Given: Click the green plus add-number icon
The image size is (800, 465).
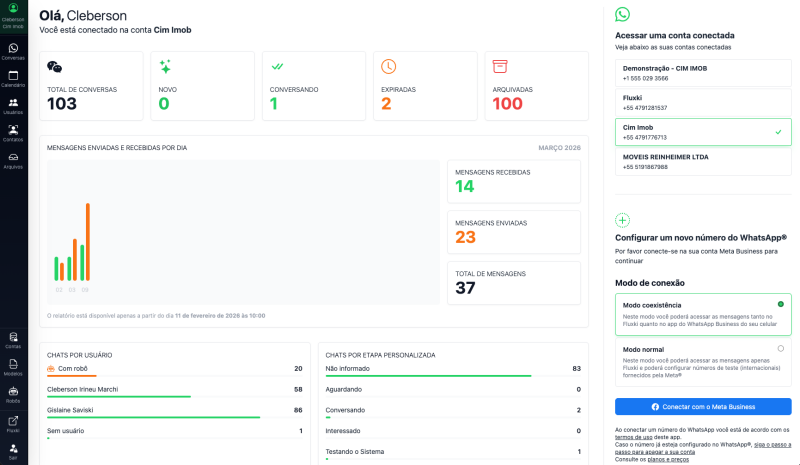Looking at the screenshot, I should pos(622,220).
